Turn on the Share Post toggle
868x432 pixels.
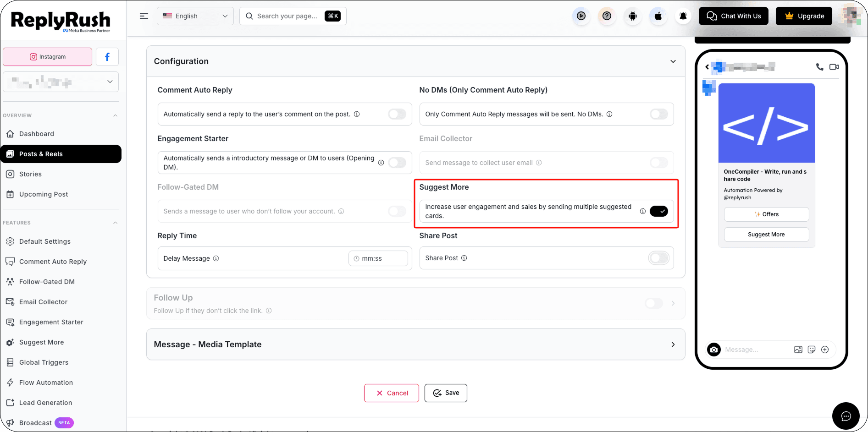pos(659,258)
